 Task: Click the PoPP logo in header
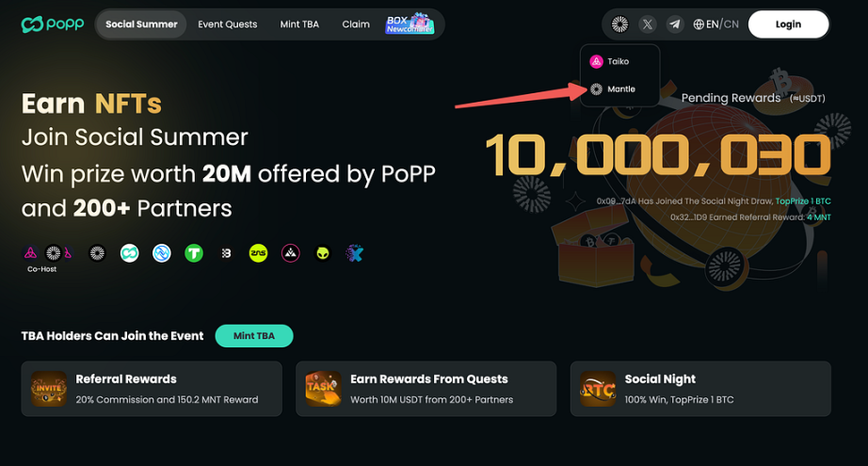click(x=53, y=24)
